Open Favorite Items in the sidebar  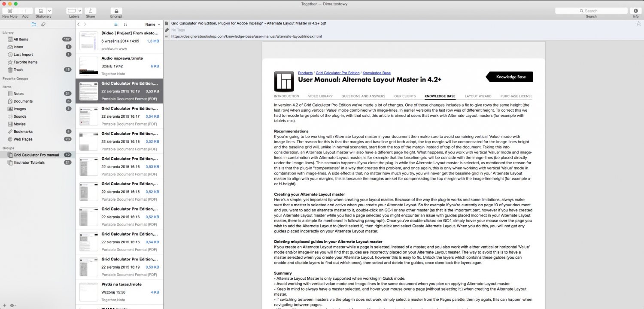(37, 62)
